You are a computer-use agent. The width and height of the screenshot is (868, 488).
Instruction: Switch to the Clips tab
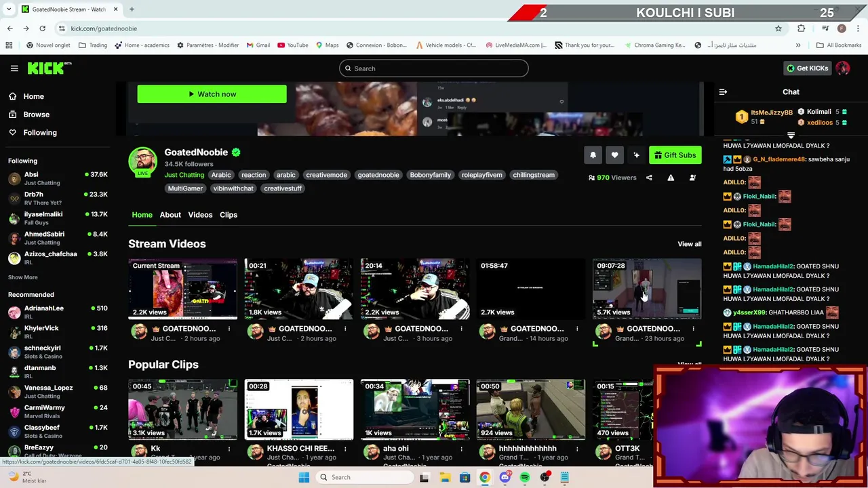229,215
